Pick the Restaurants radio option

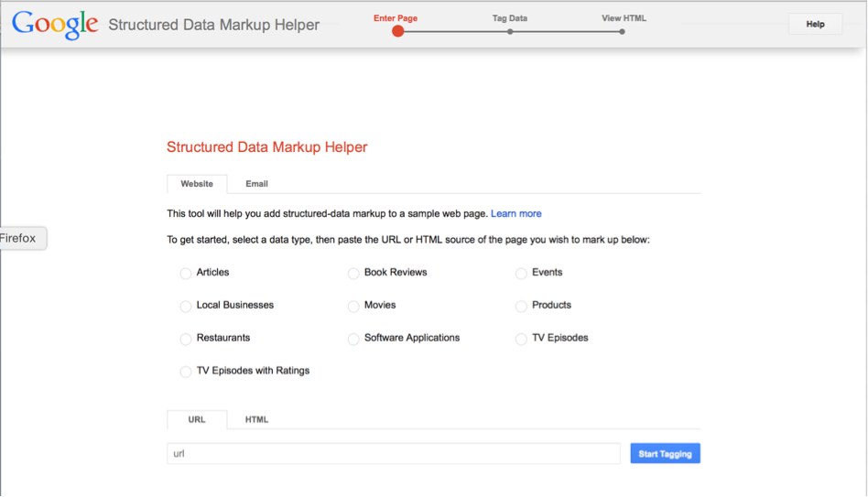click(x=186, y=339)
